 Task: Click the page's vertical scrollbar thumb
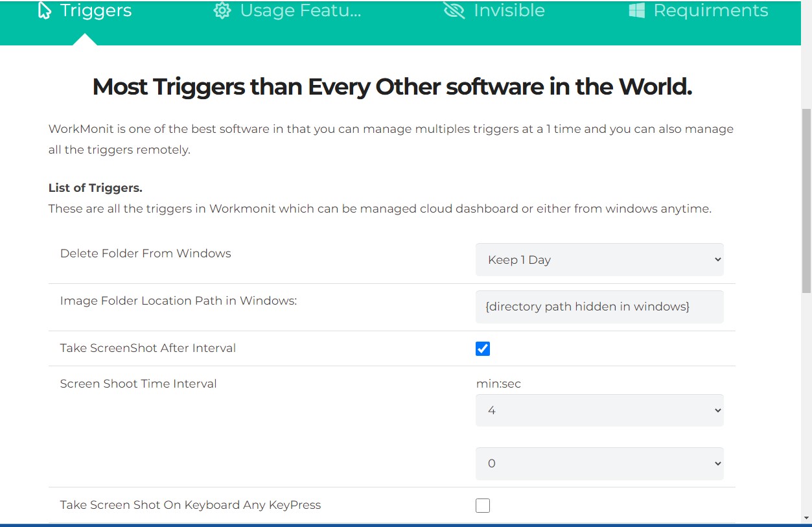[x=806, y=201]
